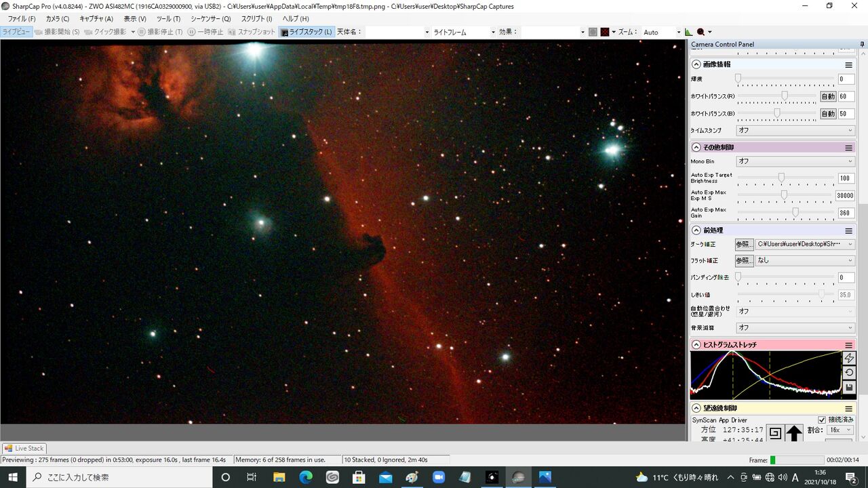Collapse the 画像情報 section
The width and height of the screenshot is (868, 488).
tap(696, 64)
